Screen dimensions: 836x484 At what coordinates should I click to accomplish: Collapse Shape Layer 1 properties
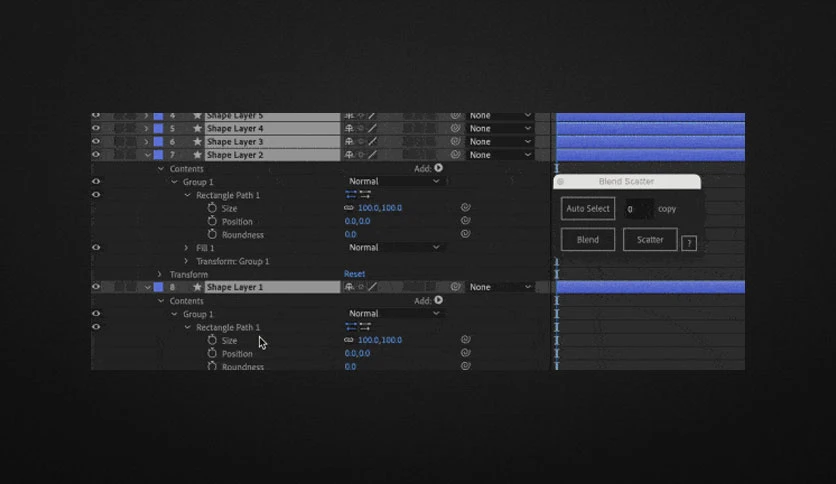[x=147, y=287]
